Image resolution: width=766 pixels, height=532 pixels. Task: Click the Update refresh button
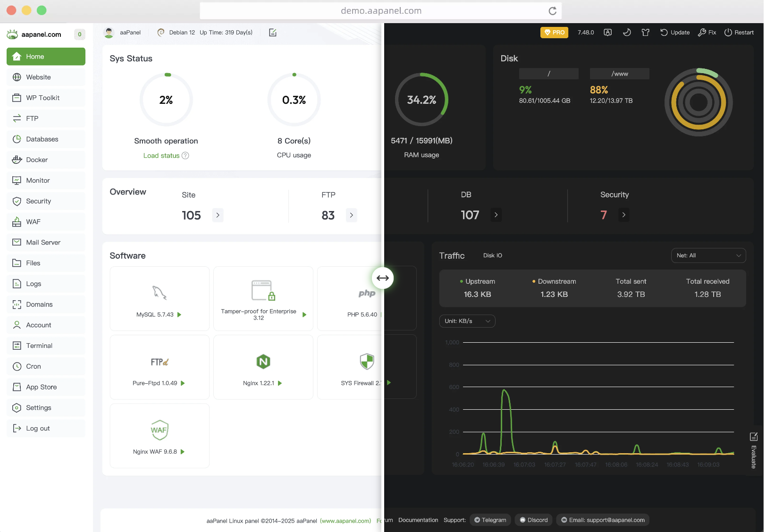coord(675,33)
